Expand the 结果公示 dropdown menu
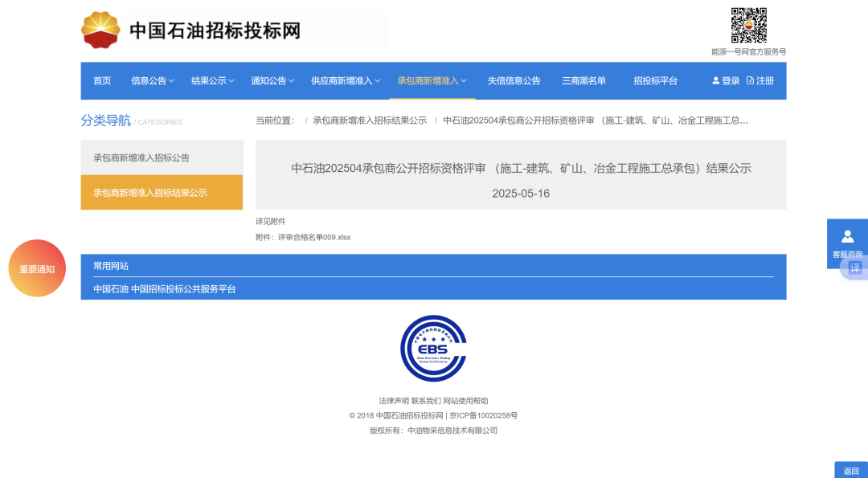The image size is (868, 478). 212,81
